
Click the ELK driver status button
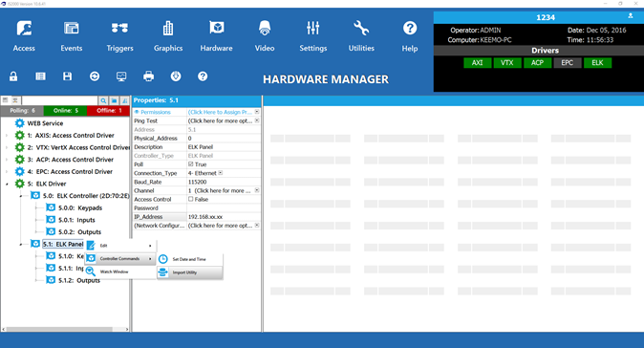[597, 62]
